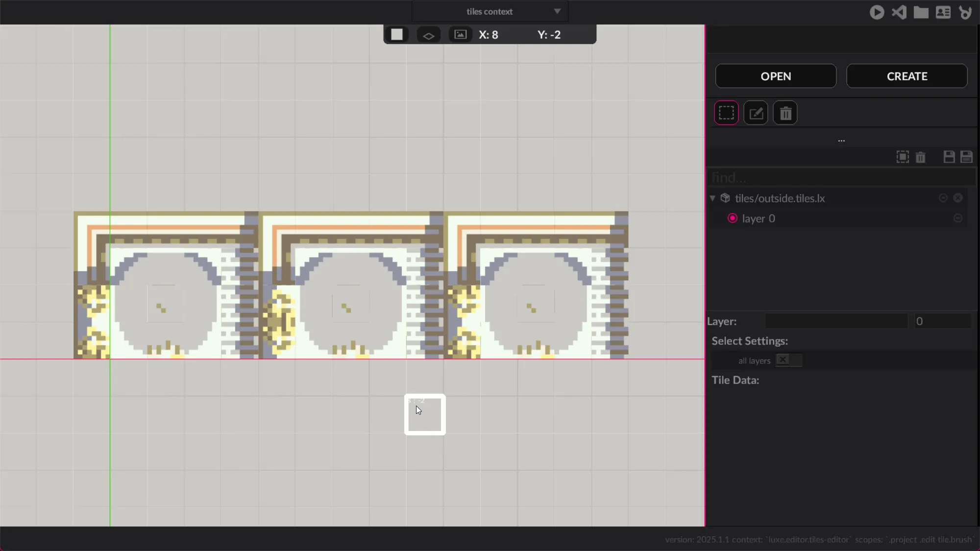Click the large trash erase tool

tap(785, 113)
